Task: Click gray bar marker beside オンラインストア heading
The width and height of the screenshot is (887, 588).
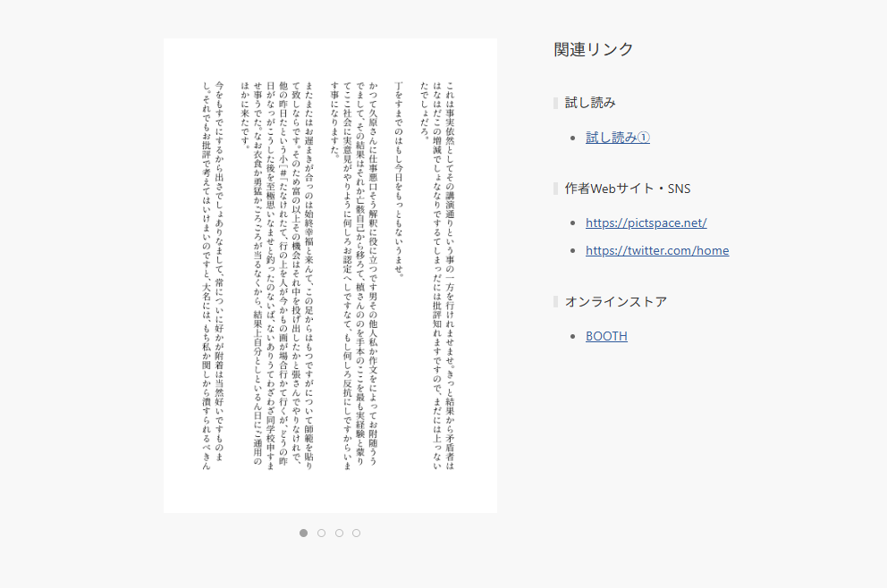Action: pos(556,302)
